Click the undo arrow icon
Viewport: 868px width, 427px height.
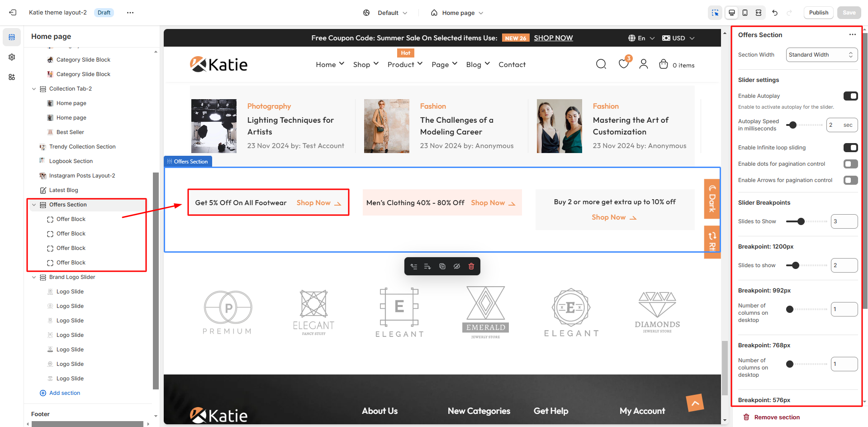[775, 13]
